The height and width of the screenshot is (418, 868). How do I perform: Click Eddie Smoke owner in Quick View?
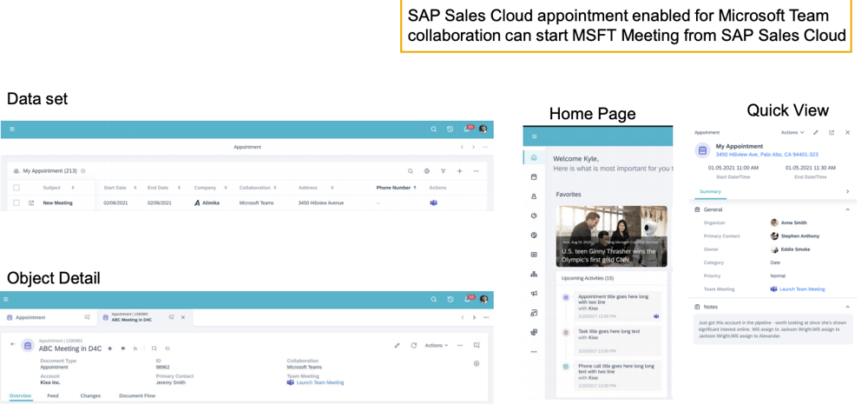coord(795,249)
